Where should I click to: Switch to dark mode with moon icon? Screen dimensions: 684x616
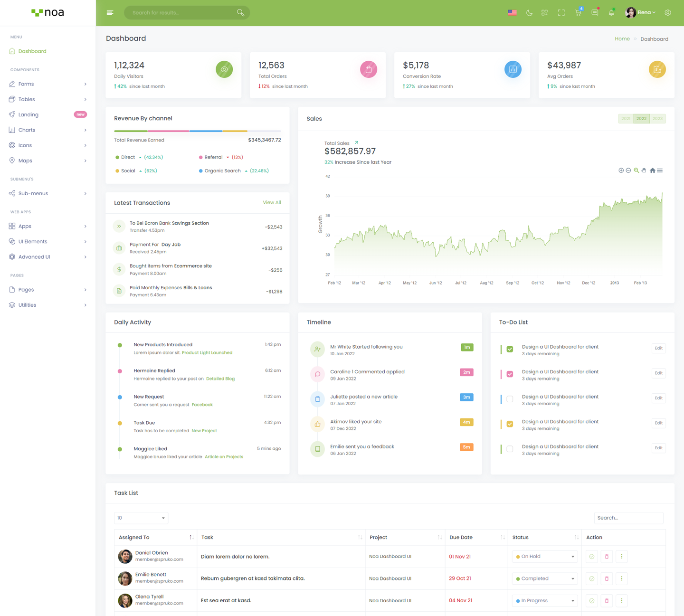[x=529, y=13]
